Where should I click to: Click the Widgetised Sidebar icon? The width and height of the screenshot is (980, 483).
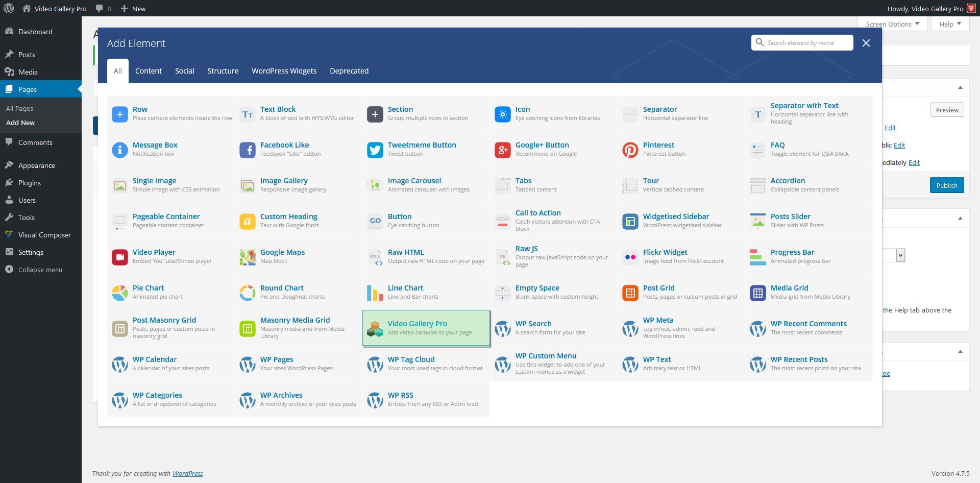(630, 222)
